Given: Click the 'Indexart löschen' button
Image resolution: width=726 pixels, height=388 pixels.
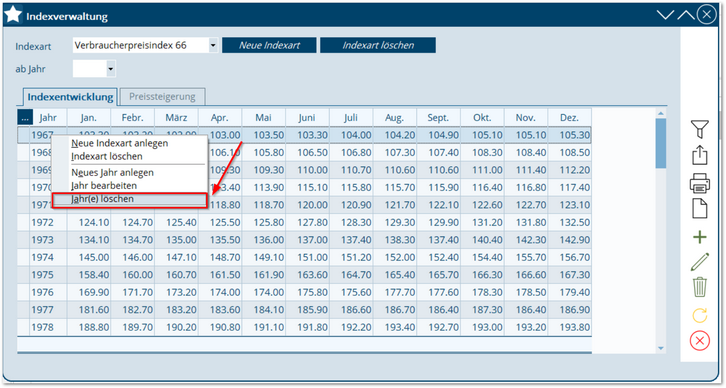Looking at the screenshot, I should point(378,45).
